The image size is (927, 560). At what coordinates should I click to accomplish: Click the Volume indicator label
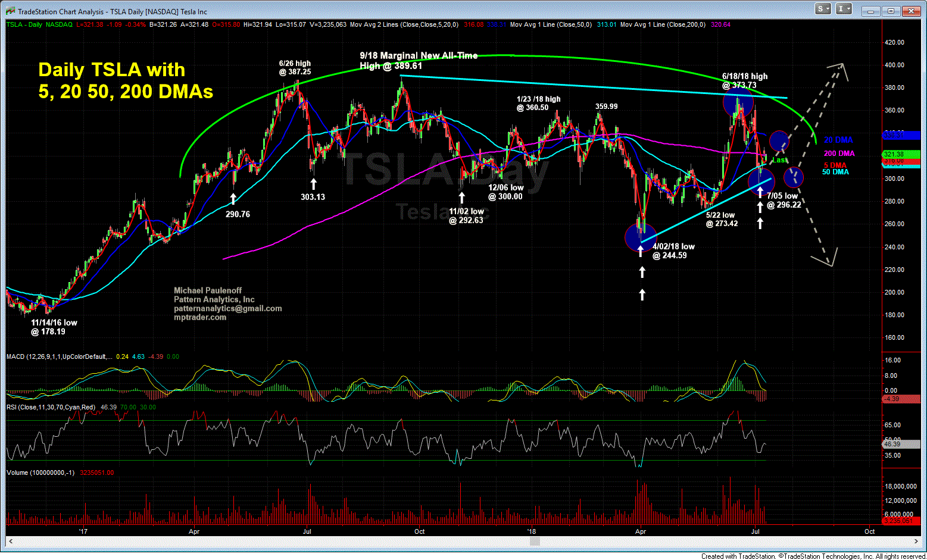point(40,473)
